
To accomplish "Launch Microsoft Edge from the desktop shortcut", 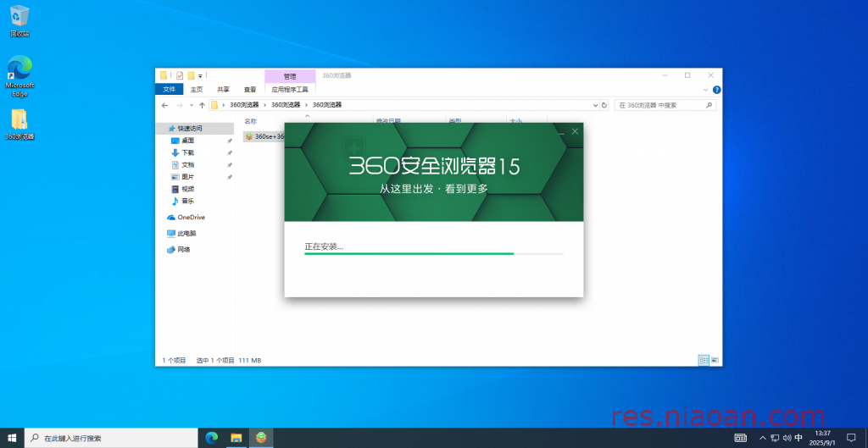I will click(20, 75).
